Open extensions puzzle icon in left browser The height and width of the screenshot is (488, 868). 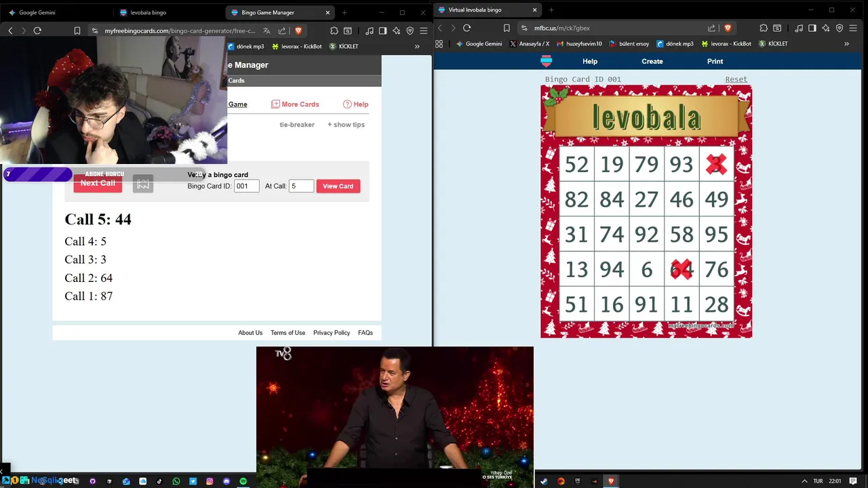334,30
